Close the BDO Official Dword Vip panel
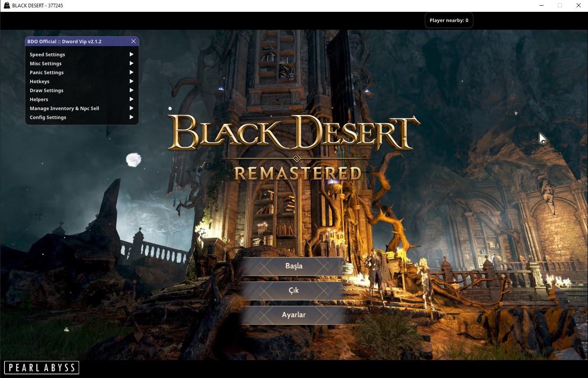This screenshot has width=588, height=378. coord(133,41)
